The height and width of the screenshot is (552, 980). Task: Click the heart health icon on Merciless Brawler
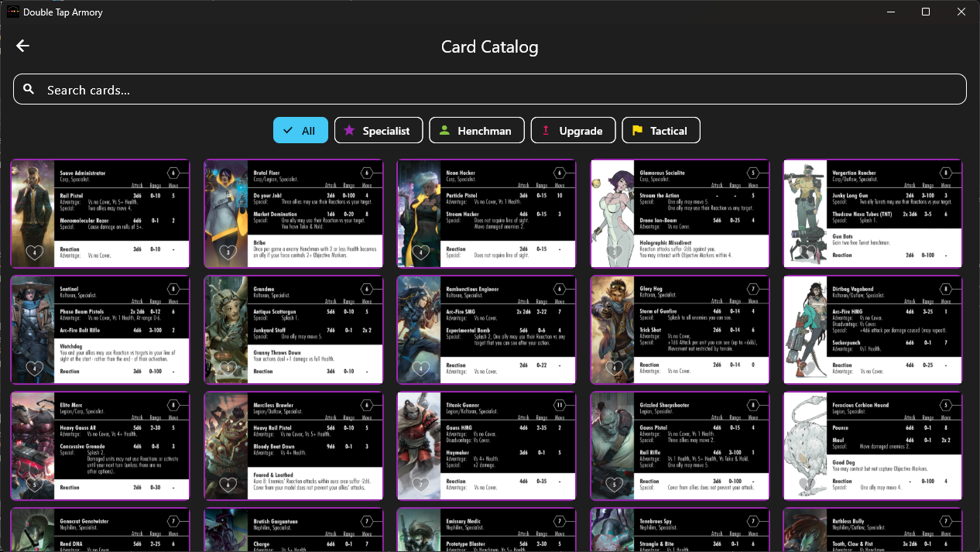227,485
